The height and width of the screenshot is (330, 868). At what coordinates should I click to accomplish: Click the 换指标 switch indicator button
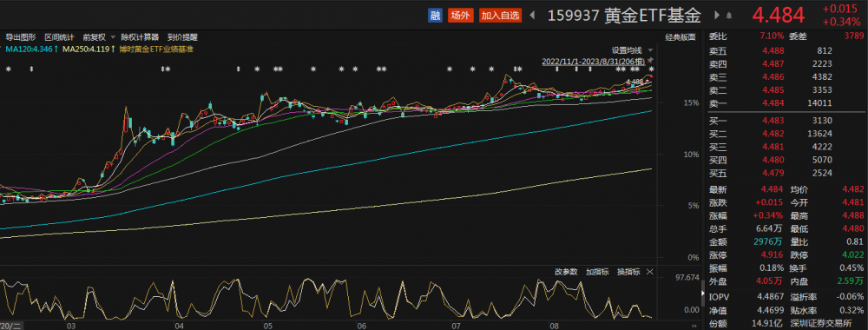(x=628, y=272)
